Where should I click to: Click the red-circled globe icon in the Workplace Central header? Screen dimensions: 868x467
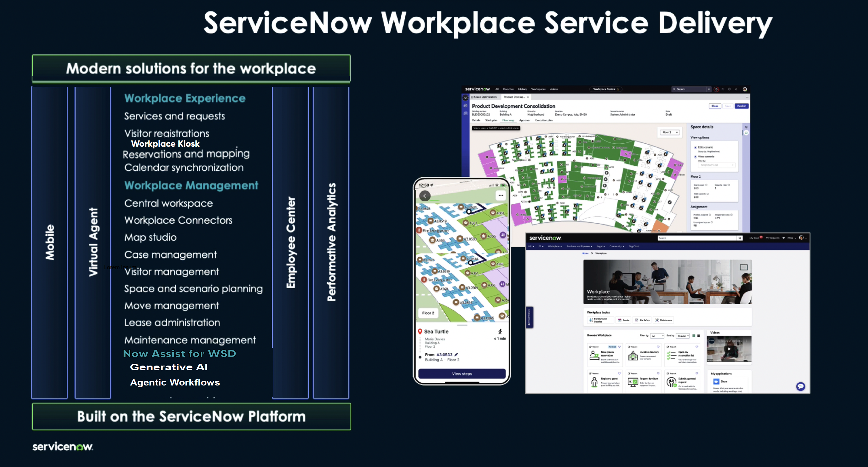[716, 89]
